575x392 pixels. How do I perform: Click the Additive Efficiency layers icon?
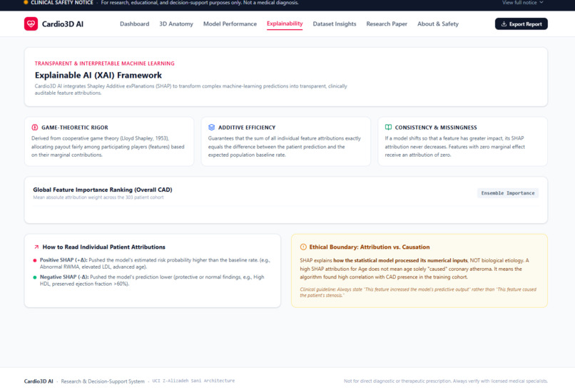click(x=212, y=128)
